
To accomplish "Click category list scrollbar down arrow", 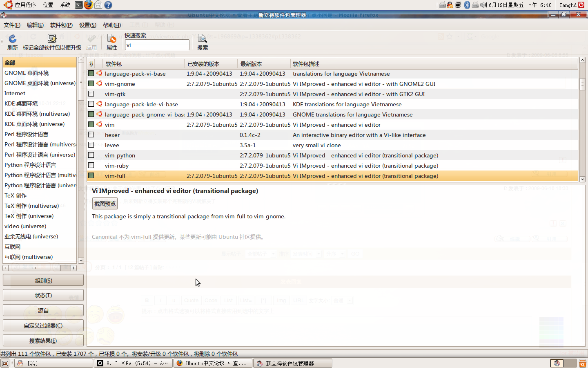I will click(81, 260).
